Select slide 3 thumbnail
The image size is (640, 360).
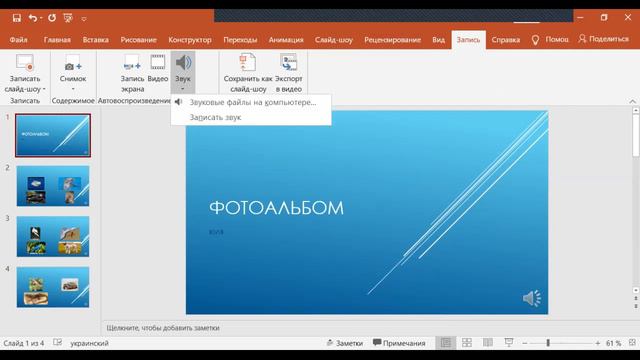pyautogui.click(x=53, y=236)
